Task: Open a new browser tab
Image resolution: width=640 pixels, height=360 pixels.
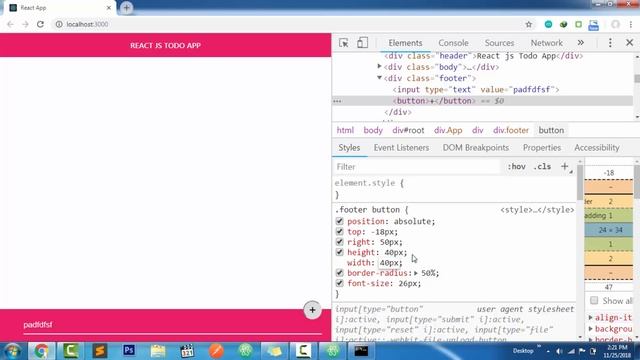Action: (126, 8)
